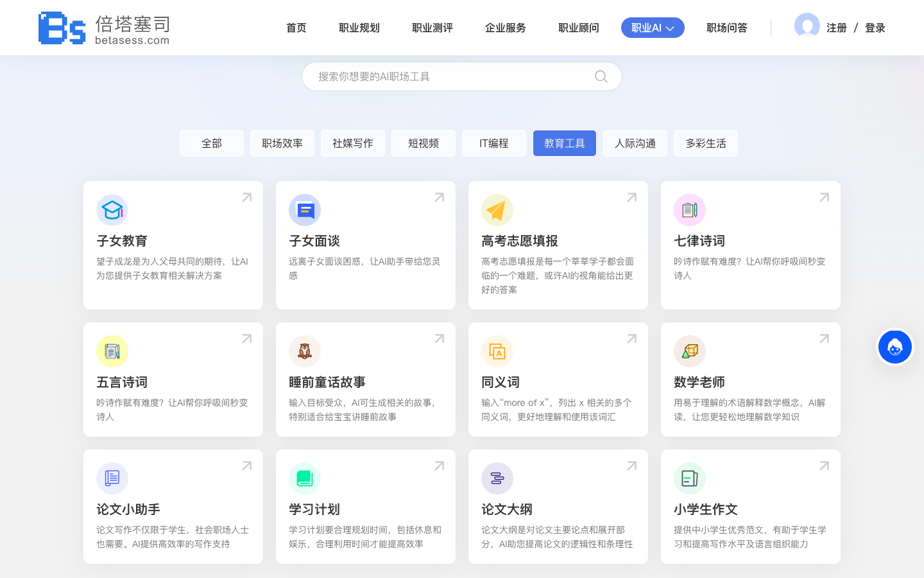Switch to the IT编程 category tab

pyautogui.click(x=493, y=143)
